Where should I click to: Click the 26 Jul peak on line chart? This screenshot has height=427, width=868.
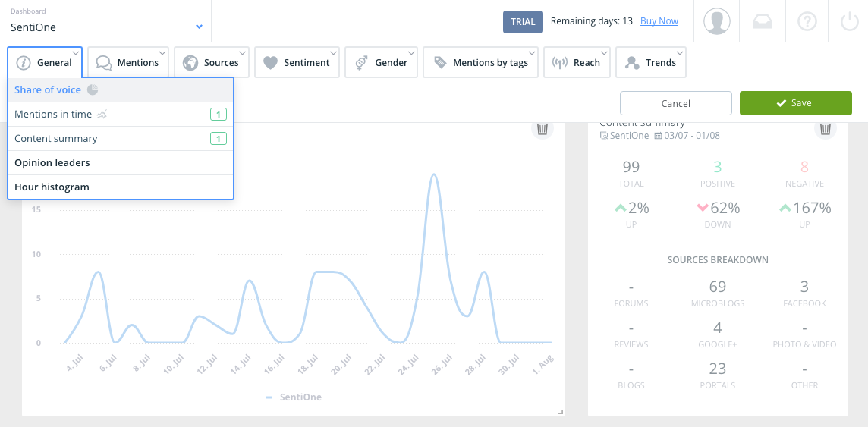[x=435, y=174]
